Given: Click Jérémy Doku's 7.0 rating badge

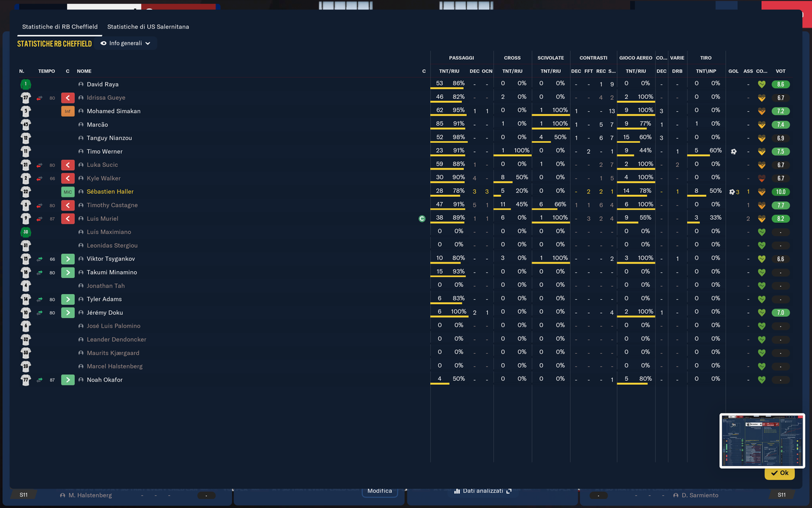Looking at the screenshot, I should [780, 312].
